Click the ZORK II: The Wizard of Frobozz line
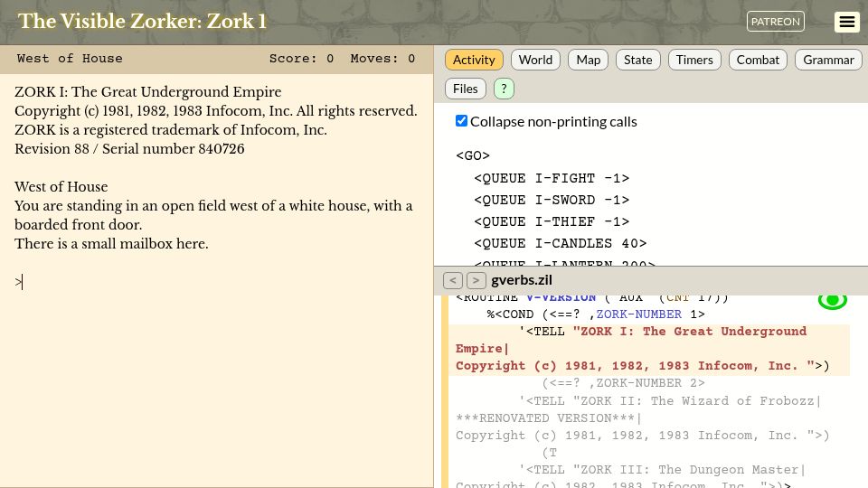The height and width of the screenshot is (488, 868). click(670, 400)
